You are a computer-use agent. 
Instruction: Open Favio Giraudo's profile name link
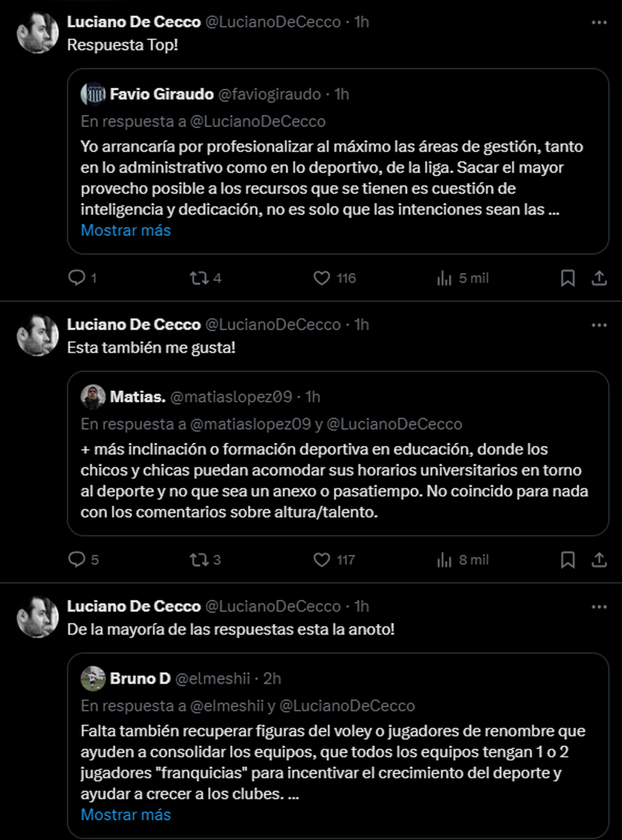coord(162,94)
